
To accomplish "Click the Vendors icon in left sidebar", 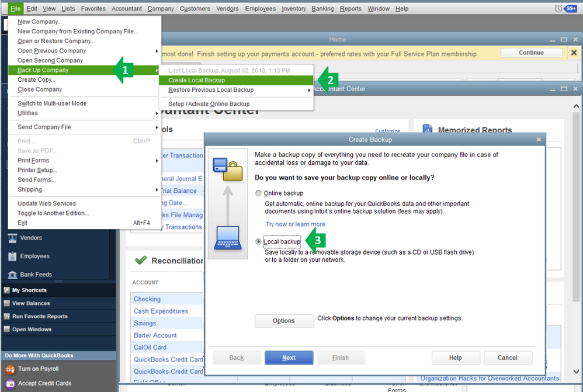I will coord(12,238).
